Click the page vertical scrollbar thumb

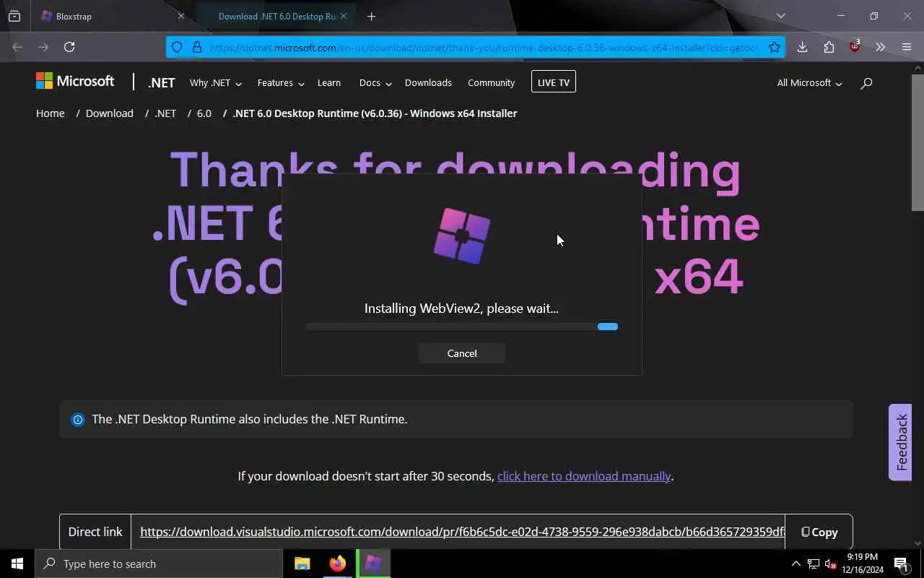[918, 142]
